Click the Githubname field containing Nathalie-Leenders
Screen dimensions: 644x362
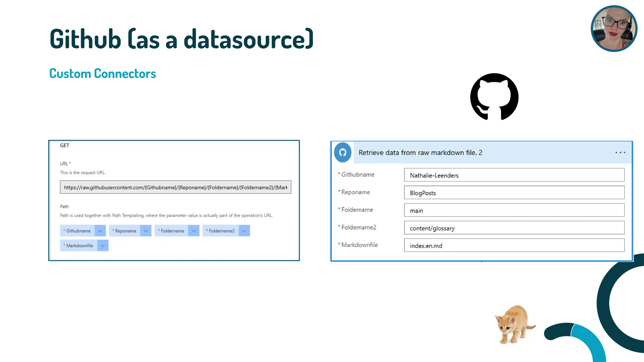tap(514, 175)
